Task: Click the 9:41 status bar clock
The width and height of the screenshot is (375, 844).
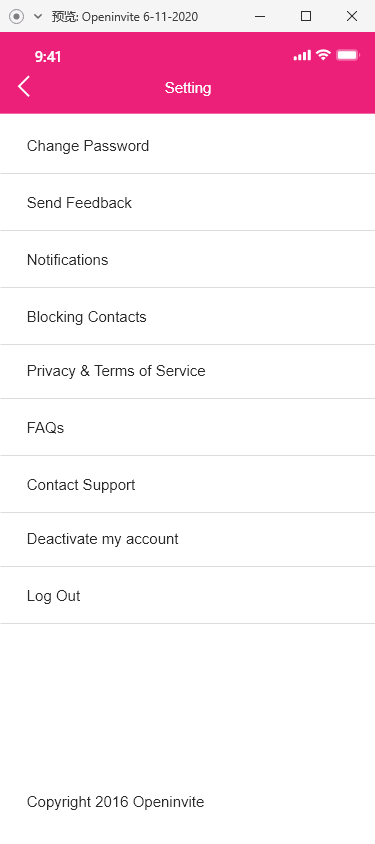Action: pyautogui.click(x=48, y=57)
